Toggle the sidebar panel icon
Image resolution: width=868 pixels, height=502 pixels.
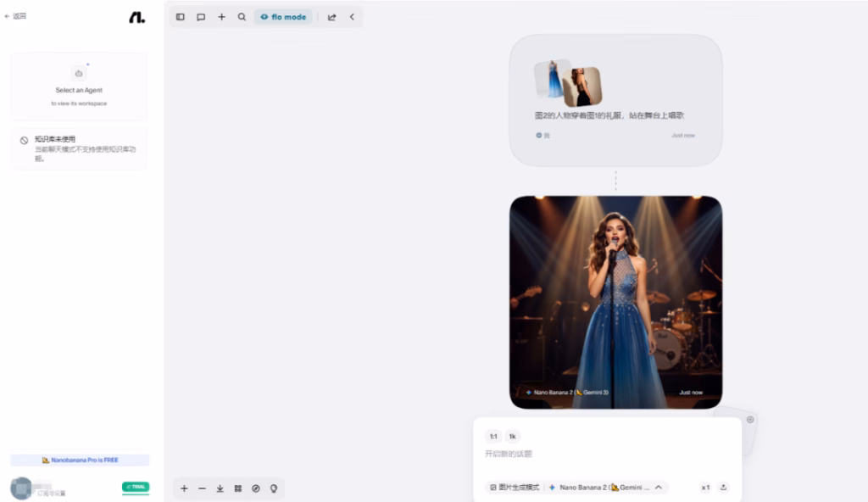(x=181, y=17)
